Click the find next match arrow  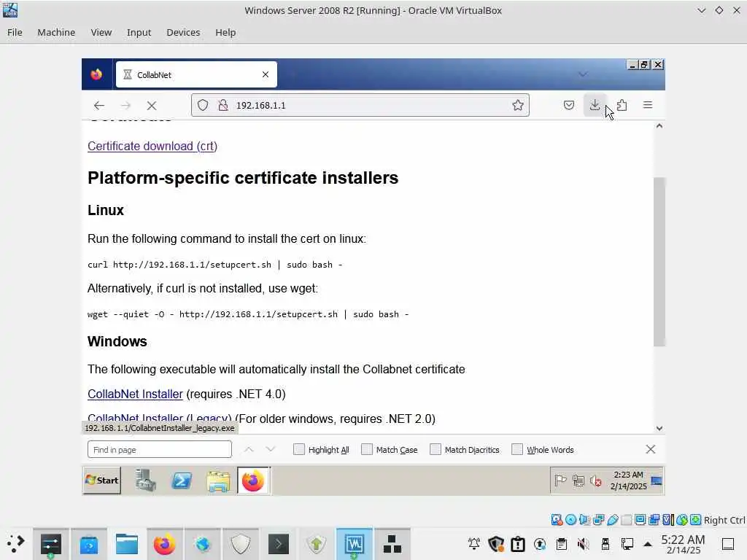(271, 449)
